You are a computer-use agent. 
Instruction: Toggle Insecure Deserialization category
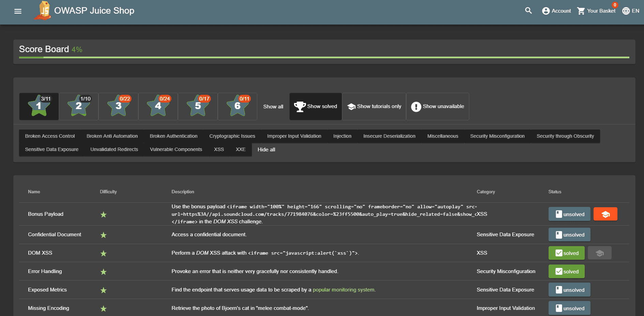point(389,136)
